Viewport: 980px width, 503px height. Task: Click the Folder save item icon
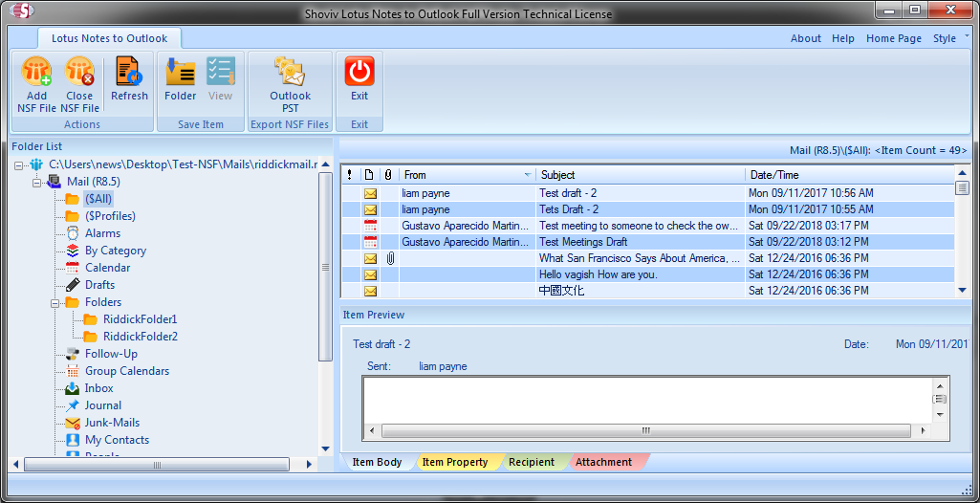(181, 71)
